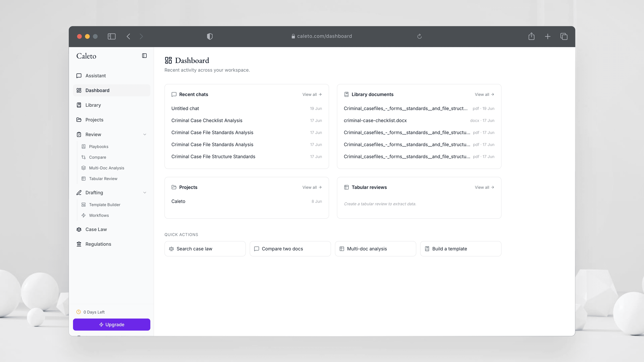Viewport: 644px width, 362px height.
Task: View all Tabular reviews
Action: pyautogui.click(x=484, y=187)
